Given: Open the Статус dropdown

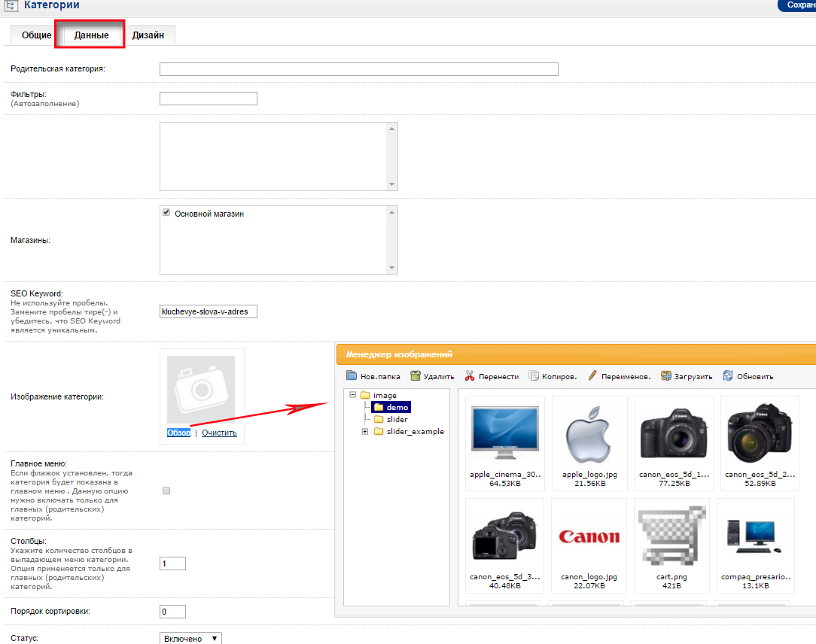Looking at the screenshot, I should [x=191, y=638].
